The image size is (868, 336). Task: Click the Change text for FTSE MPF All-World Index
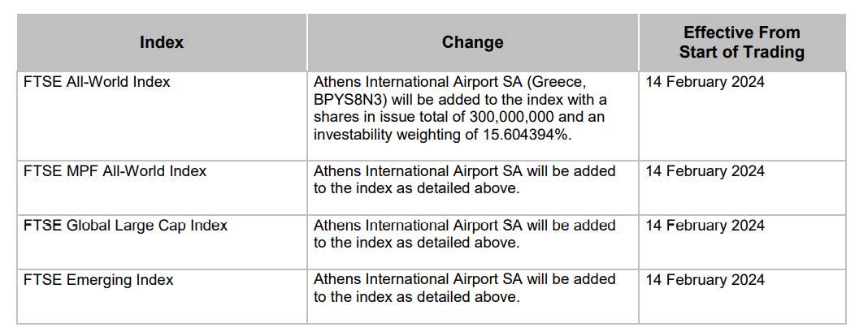pyautogui.click(x=464, y=179)
